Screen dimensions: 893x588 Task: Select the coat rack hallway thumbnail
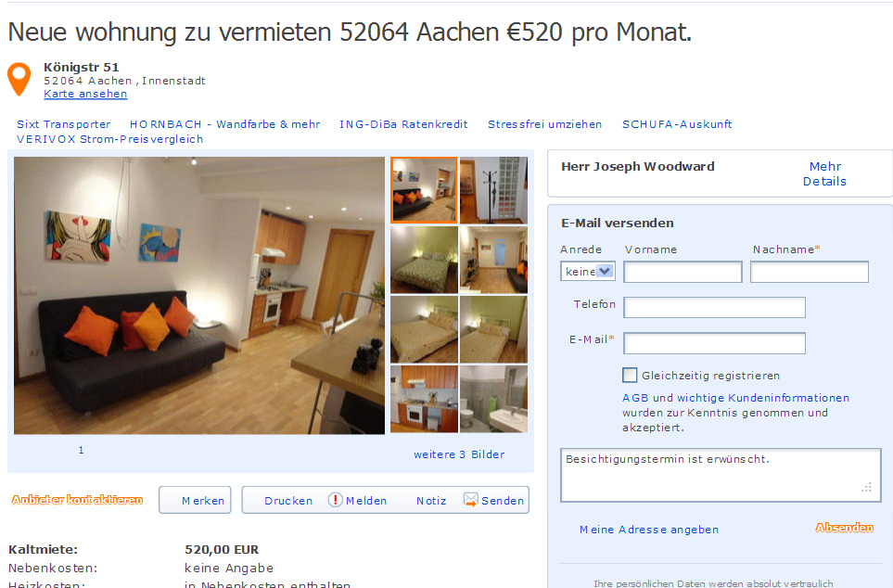tap(493, 190)
